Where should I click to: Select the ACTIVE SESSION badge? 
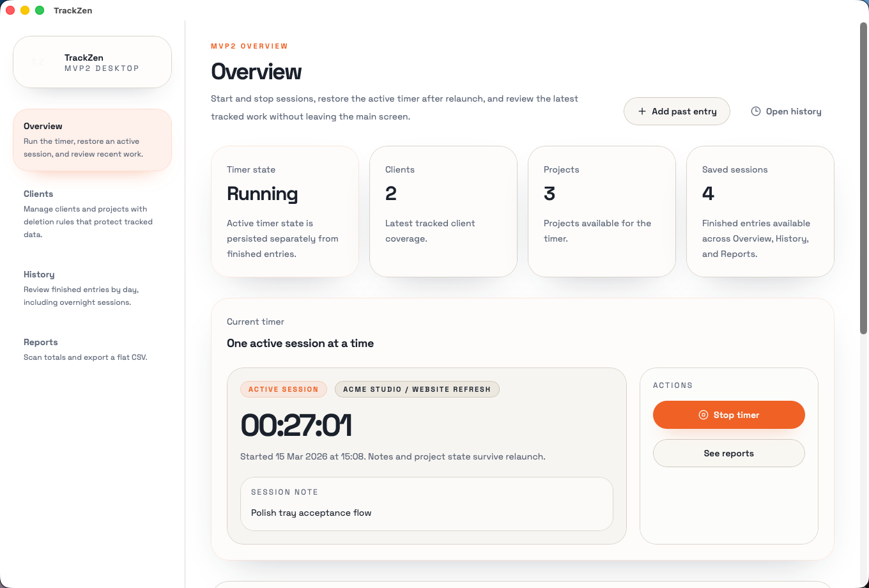tap(283, 389)
